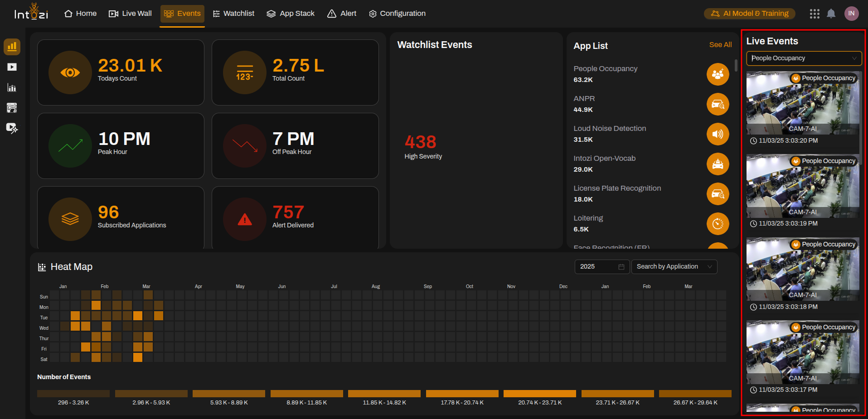Open the IN user profile avatar
This screenshot has width=868, height=419.
851,14
